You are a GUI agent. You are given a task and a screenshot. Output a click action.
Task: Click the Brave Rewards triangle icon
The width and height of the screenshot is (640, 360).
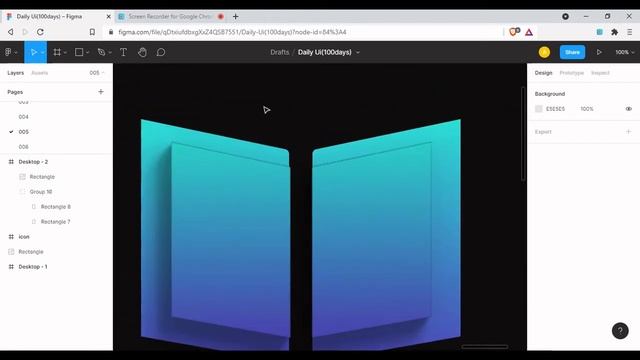[529, 32]
